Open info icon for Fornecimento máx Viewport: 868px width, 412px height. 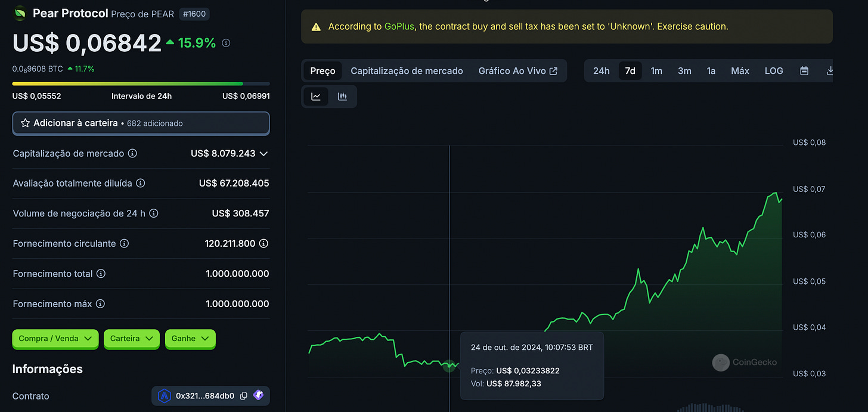pos(100,304)
